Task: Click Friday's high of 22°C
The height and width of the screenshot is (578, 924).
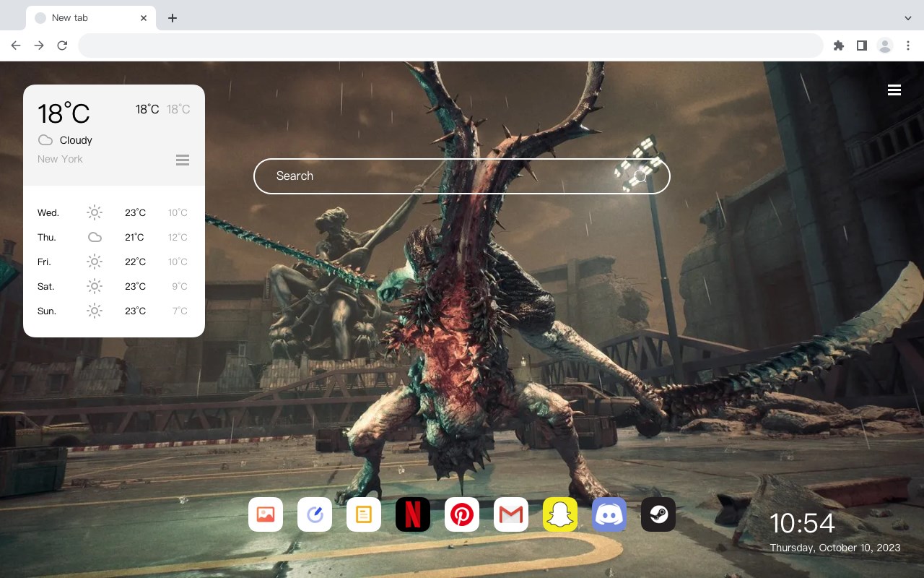Action: coord(135,262)
